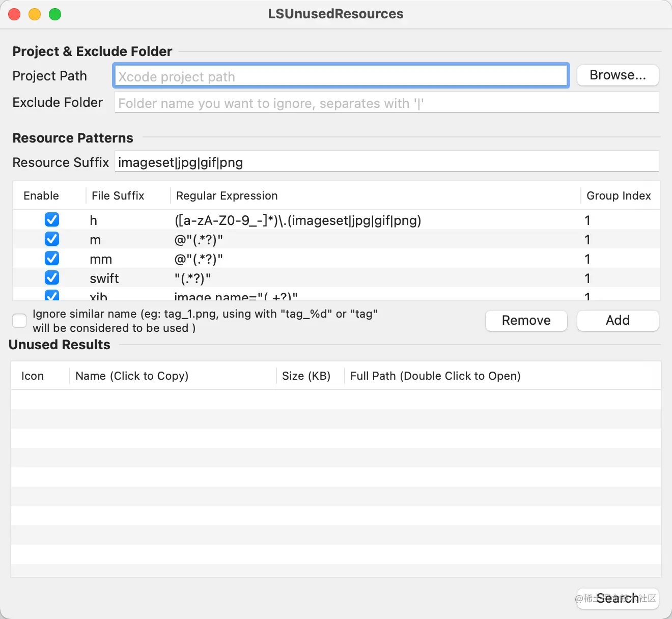Image resolution: width=672 pixels, height=619 pixels.
Task: Remove the selected pattern row
Action: tap(526, 320)
